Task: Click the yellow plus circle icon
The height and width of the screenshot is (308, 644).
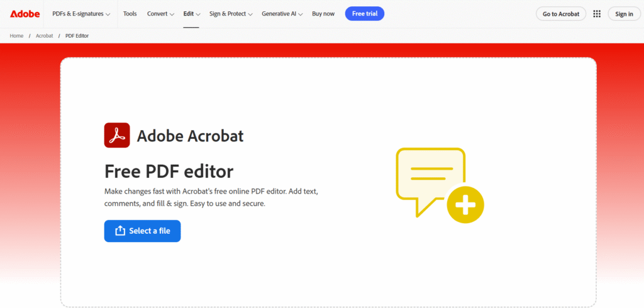Action: [465, 204]
